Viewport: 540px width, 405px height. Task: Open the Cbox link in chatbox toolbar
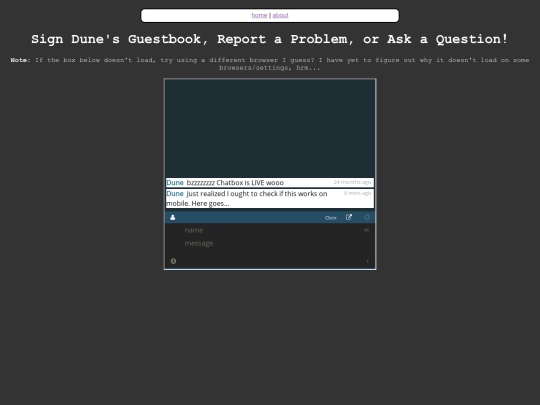click(331, 218)
